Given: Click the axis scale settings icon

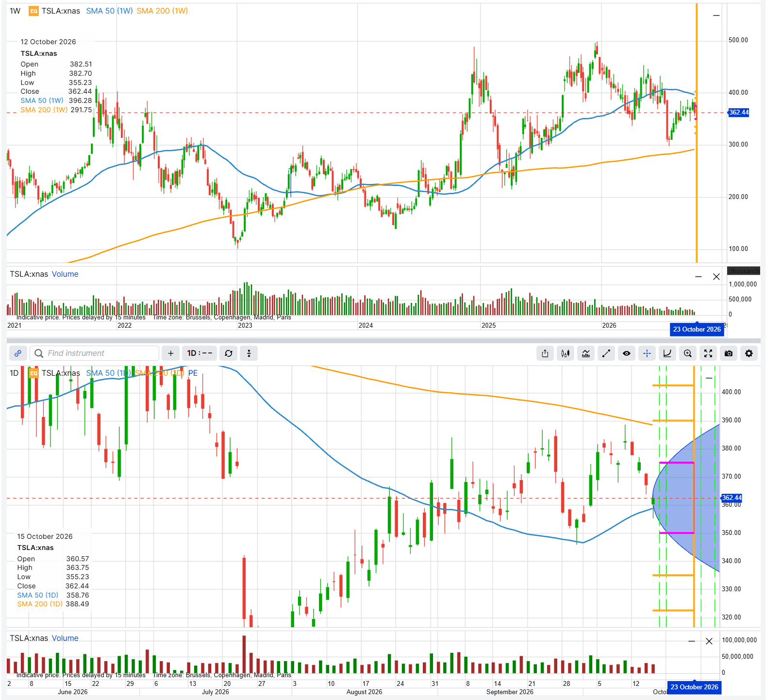Looking at the screenshot, I should click(667, 353).
